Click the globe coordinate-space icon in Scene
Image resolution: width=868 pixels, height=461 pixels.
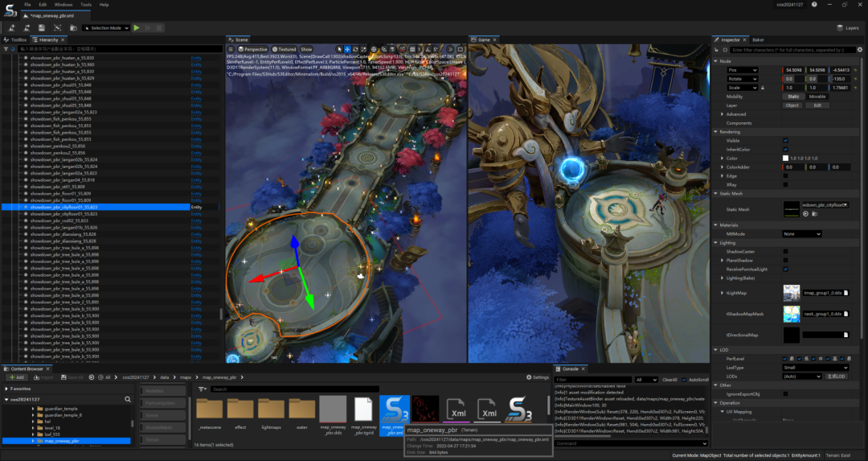pyautogui.click(x=375, y=49)
